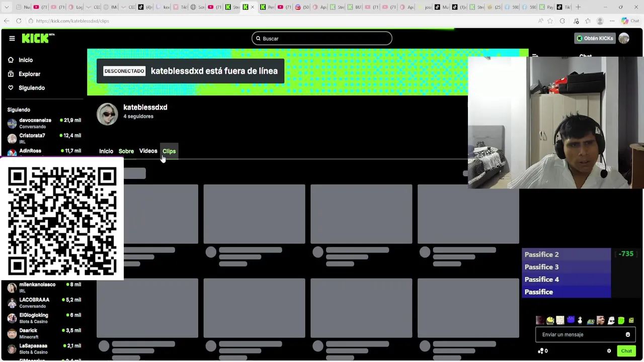Switch to the Videos channel tab
Viewport: 644px width, 362px height.
click(x=148, y=151)
